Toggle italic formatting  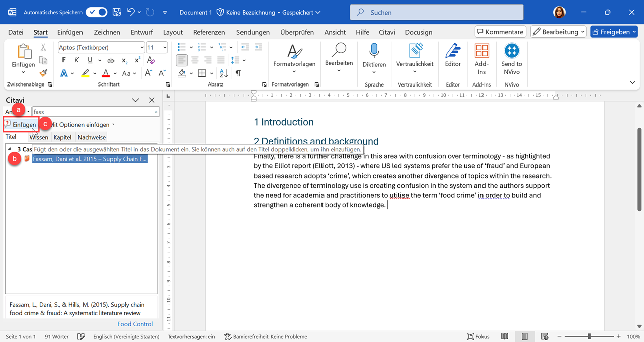(76, 60)
